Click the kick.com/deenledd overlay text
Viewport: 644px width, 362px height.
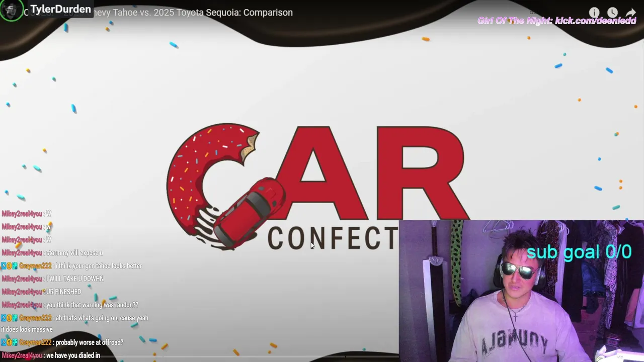(557, 21)
